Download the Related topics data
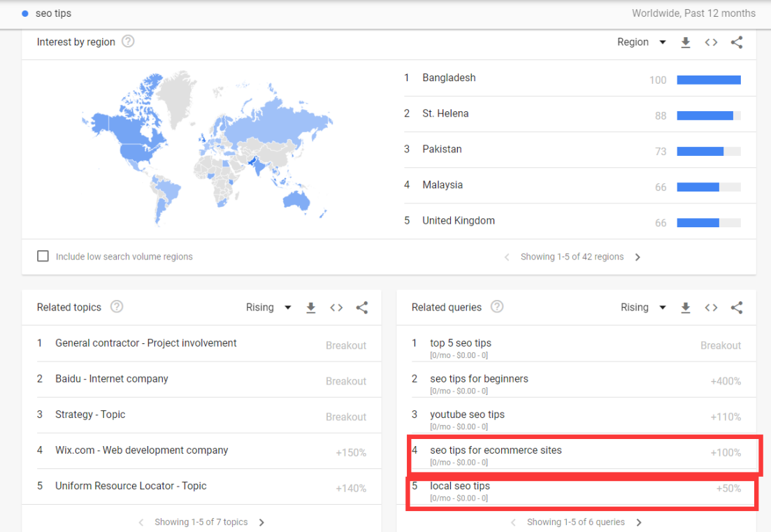Viewport: 771px width, 532px height. click(x=311, y=308)
